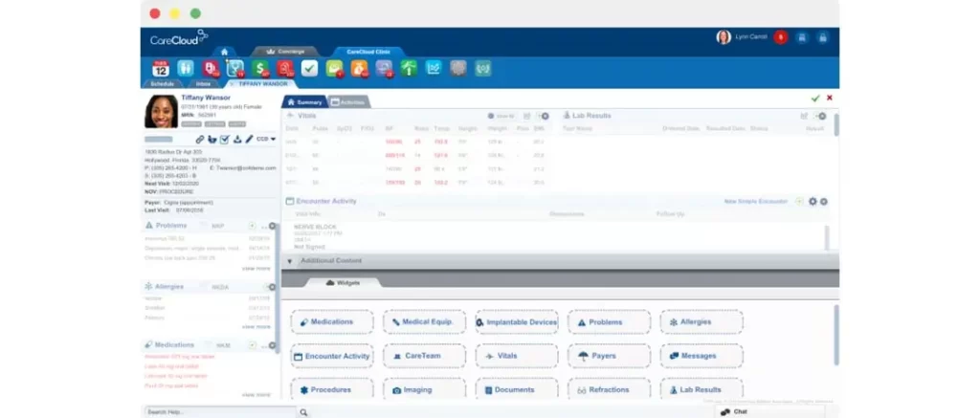The width and height of the screenshot is (980, 418).
Task: Click view more under Medications list
Action: pyautogui.click(x=256, y=395)
